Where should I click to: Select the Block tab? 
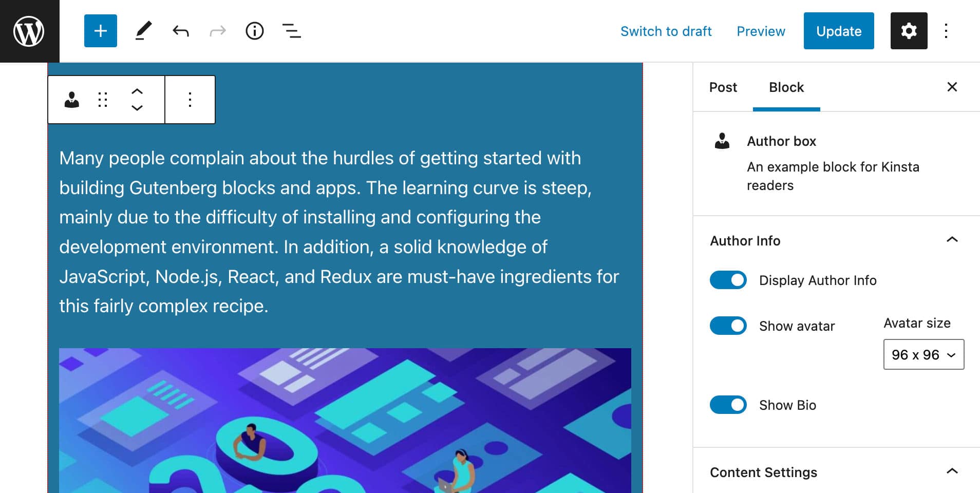[x=786, y=87]
